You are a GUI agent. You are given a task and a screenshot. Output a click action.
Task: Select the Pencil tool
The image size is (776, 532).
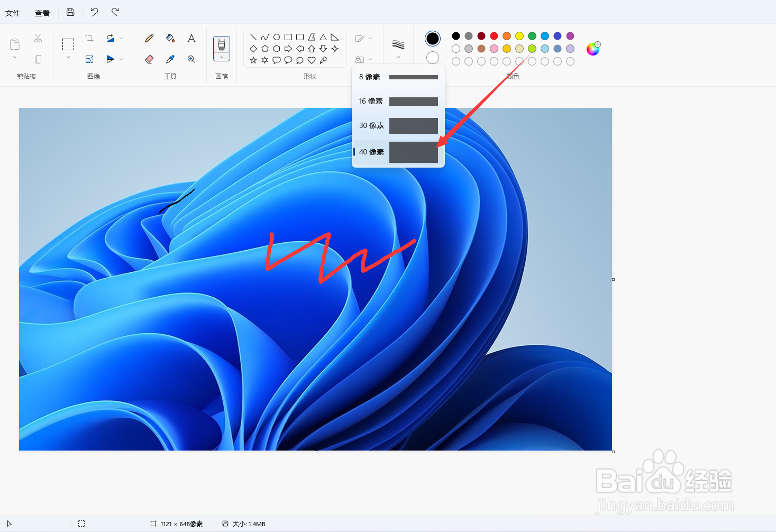click(149, 38)
